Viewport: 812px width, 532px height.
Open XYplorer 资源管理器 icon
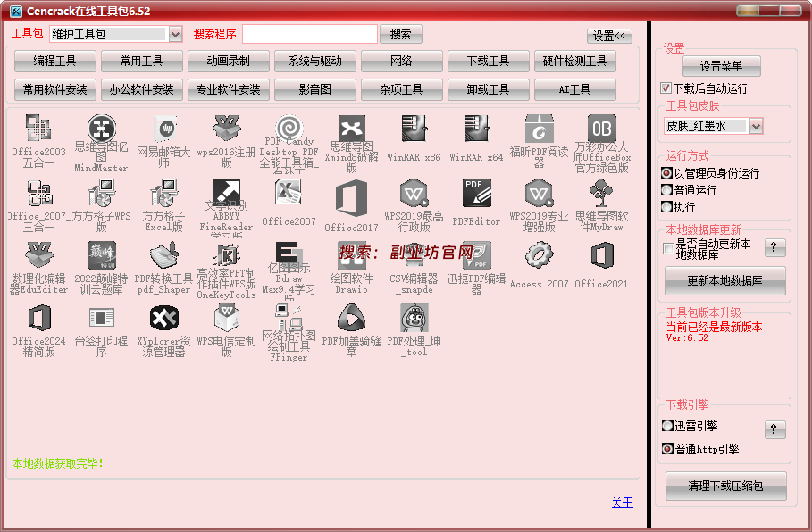tap(164, 318)
